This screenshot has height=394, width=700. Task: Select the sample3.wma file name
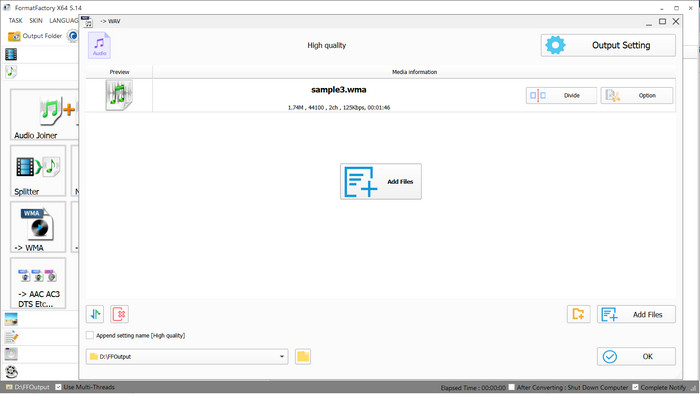(338, 90)
